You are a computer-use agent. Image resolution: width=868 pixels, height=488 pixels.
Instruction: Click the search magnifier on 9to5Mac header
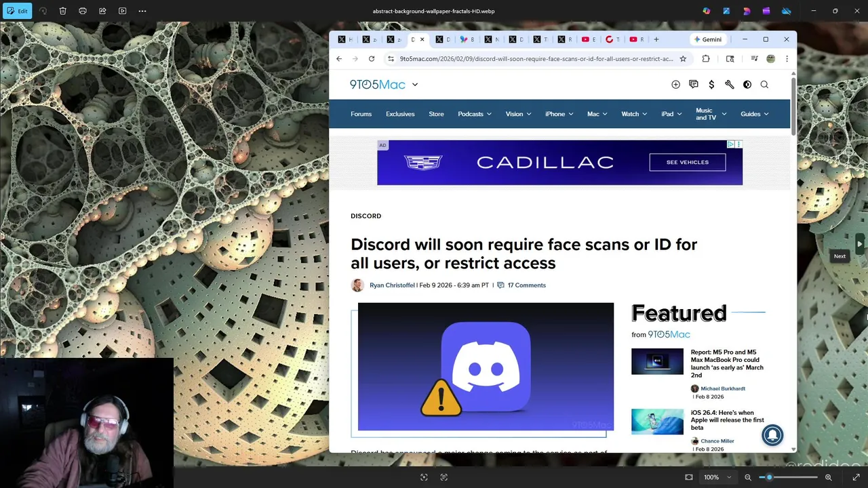click(764, 85)
